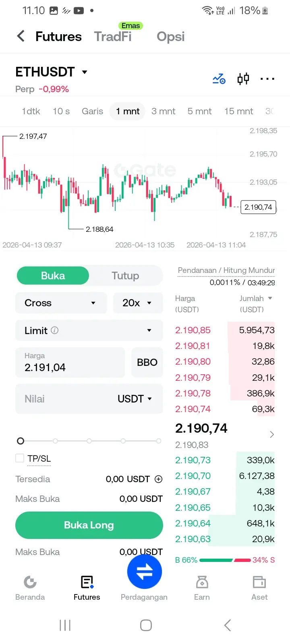The width and height of the screenshot is (290, 644).
Task: Switch to the Tutup toggle
Action: pyautogui.click(x=125, y=276)
